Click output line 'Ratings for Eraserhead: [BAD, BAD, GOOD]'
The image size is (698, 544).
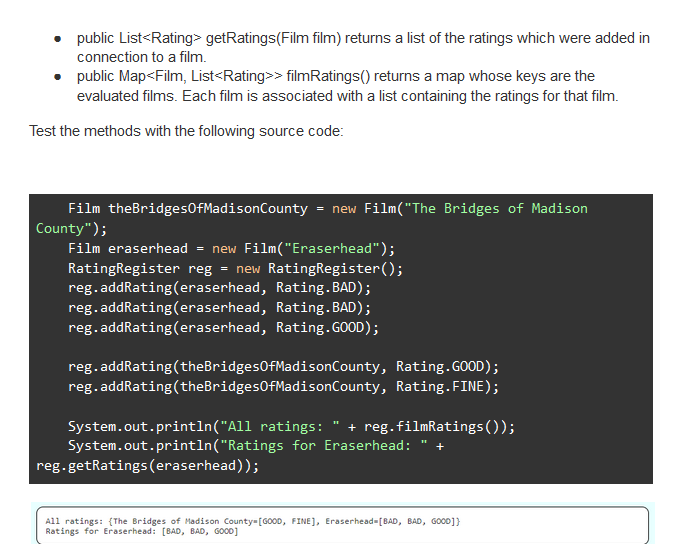point(142,531)
